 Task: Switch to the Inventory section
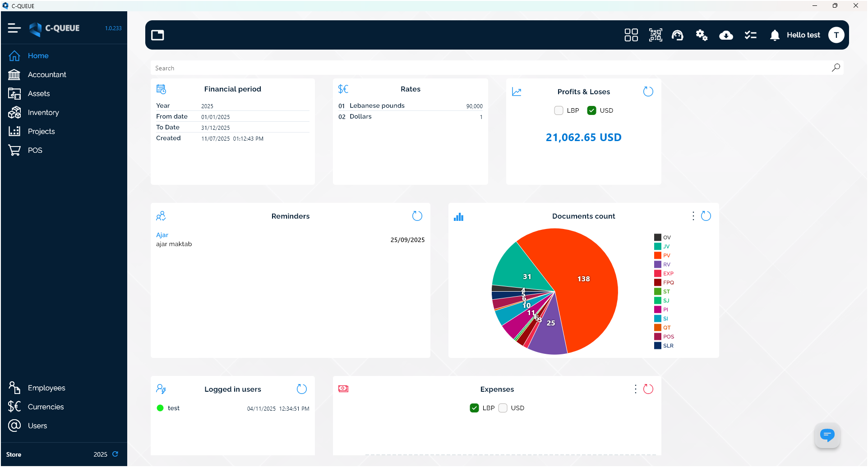[43, 112]
